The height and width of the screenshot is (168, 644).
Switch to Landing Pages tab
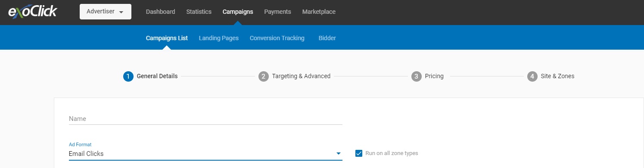pyautogui.click(x=219, y=38)
